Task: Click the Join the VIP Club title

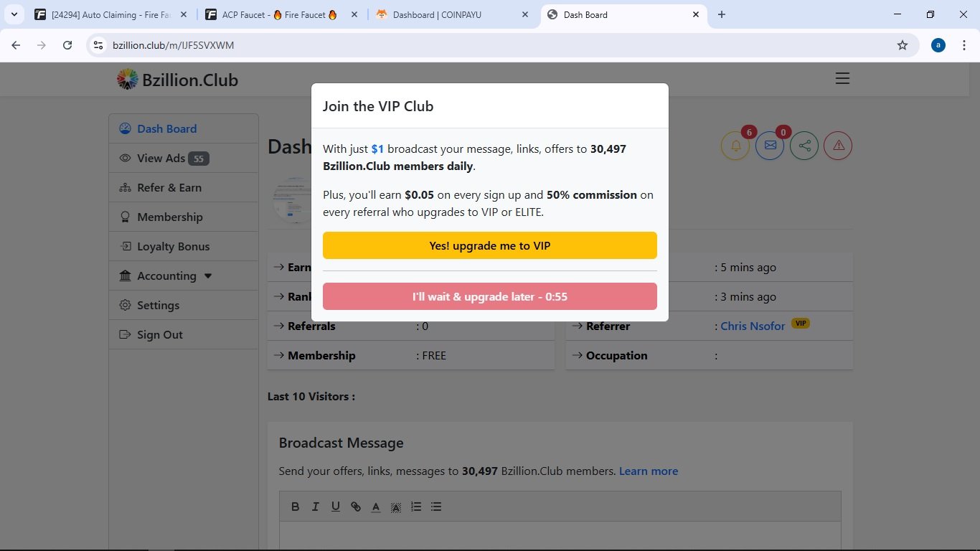Action: pyautogui.click(x=378, y=106)
